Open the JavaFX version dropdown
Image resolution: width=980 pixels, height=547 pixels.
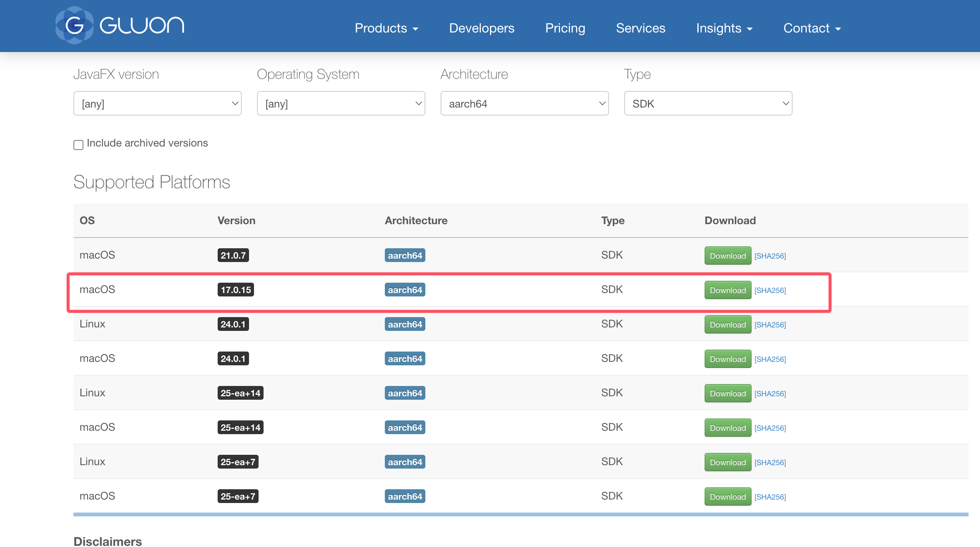tap(157, 103)
